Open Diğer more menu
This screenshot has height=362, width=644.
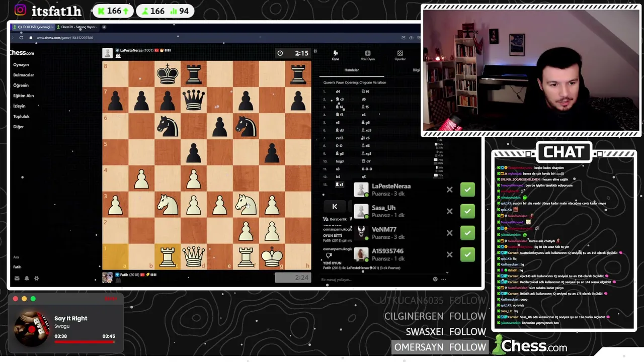[18, 127]
